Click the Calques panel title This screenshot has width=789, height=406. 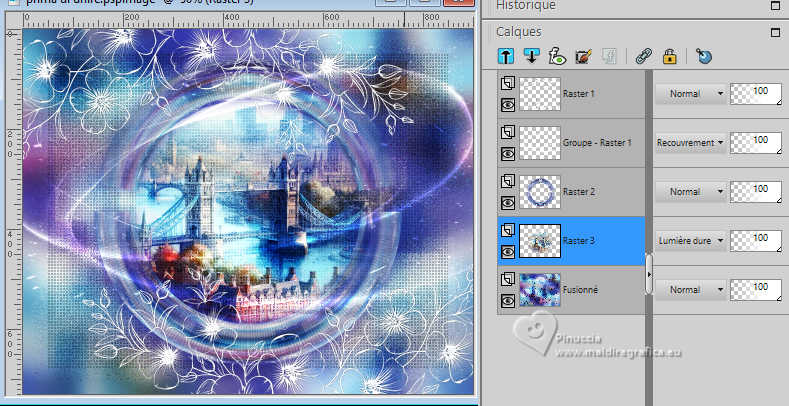click(x=519, y=32)
